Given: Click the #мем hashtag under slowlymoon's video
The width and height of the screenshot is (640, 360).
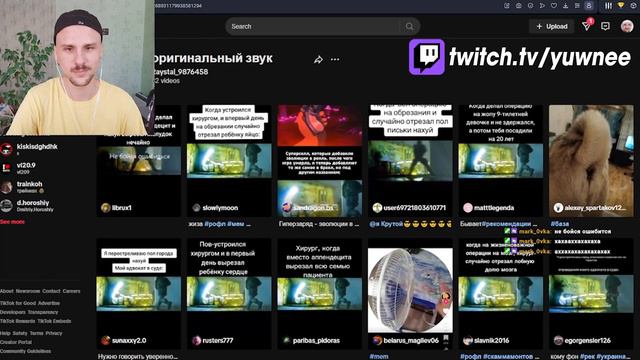Looking at the screenshot, I should (x=236, y=224).
